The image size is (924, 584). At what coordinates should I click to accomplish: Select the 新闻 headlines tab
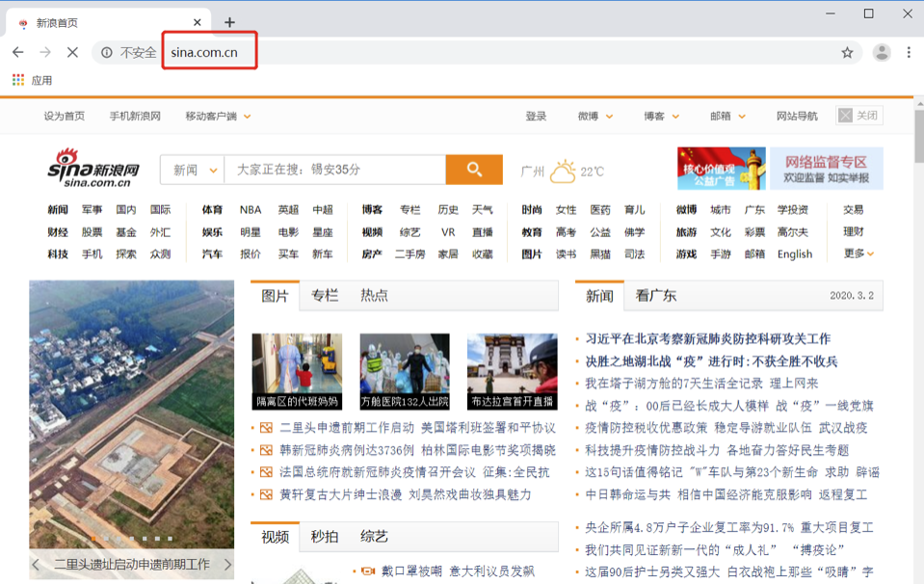click(x=599, y=296)
